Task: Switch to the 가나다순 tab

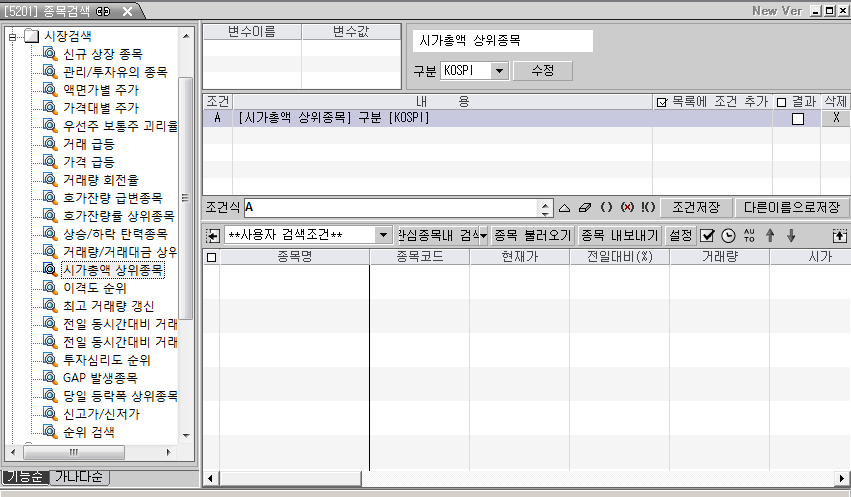Action: click(x=81, y=477)
